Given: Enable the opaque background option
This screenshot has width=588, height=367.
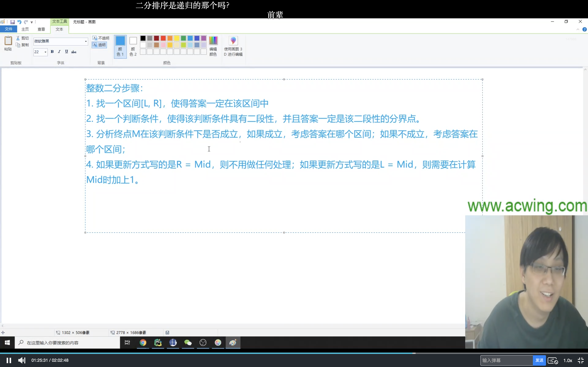Looking at the screenshot, I should pos(101,38).
